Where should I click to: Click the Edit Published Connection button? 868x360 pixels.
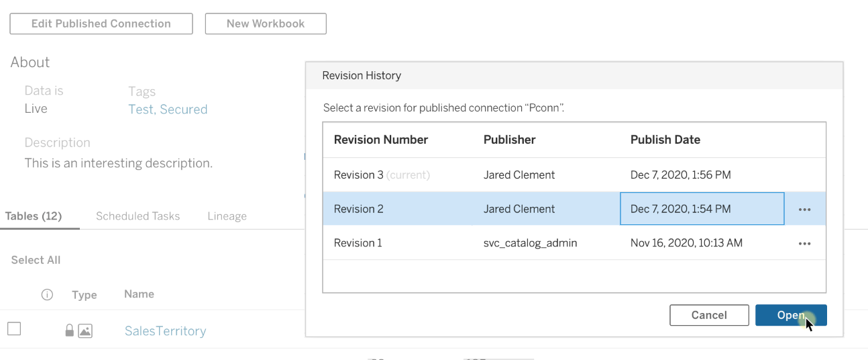pos(101,24)
